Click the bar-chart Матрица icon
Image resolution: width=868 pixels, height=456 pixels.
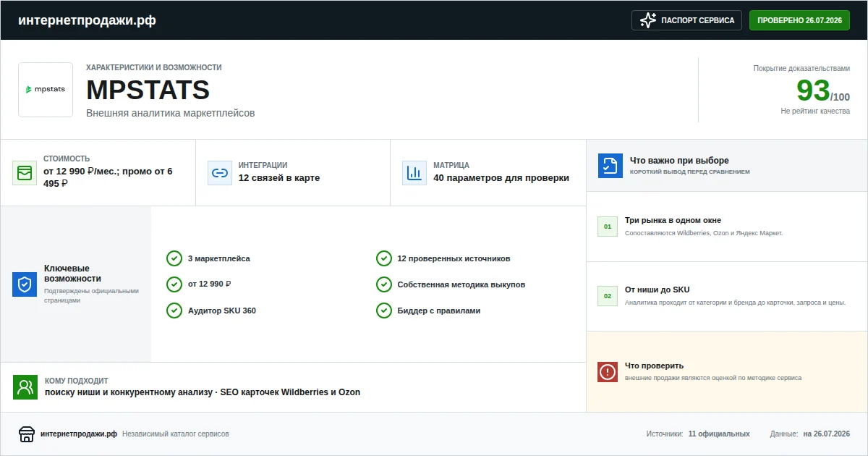(414, 173)
